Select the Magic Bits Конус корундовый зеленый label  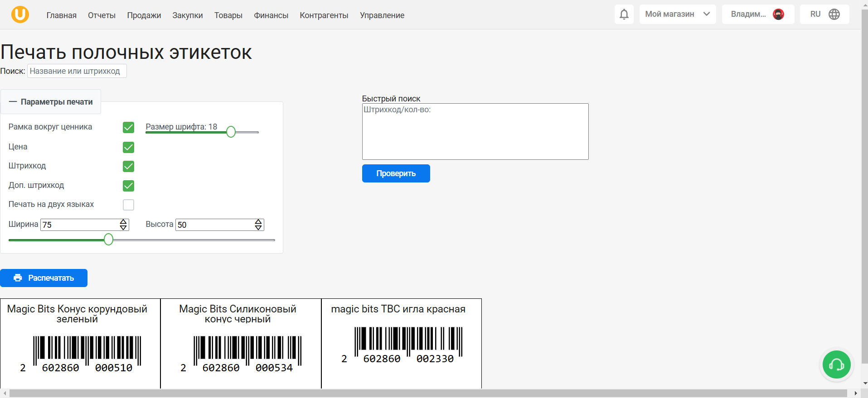80,343
